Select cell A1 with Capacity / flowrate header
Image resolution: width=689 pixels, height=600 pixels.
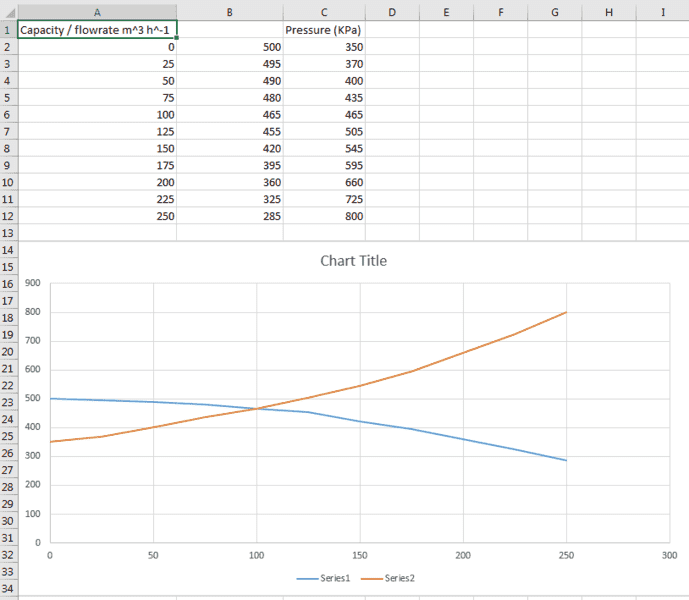click(x=97, y=30)
